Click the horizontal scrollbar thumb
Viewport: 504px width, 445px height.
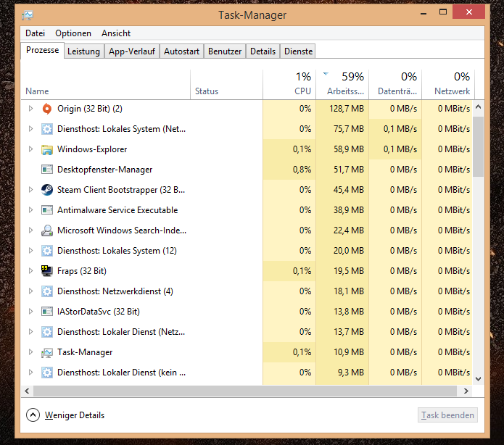tap(245, 391)
